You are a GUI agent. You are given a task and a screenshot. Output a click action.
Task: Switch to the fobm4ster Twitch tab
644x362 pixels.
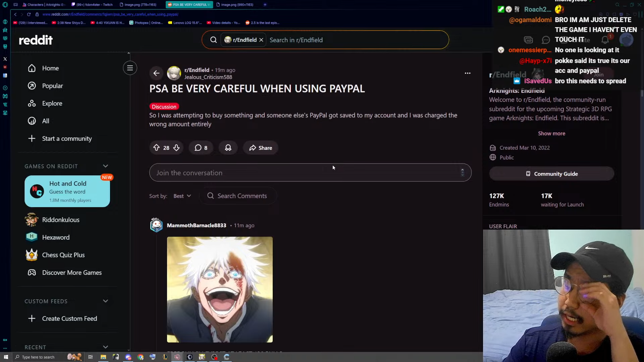click(92, 5)
